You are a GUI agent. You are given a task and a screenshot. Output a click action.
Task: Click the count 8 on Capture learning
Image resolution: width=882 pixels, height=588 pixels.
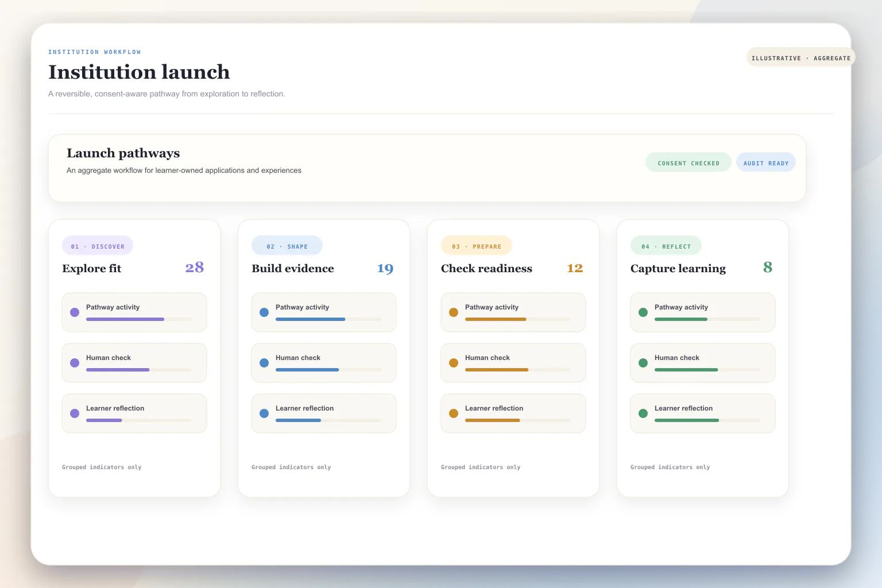[768, 268]
